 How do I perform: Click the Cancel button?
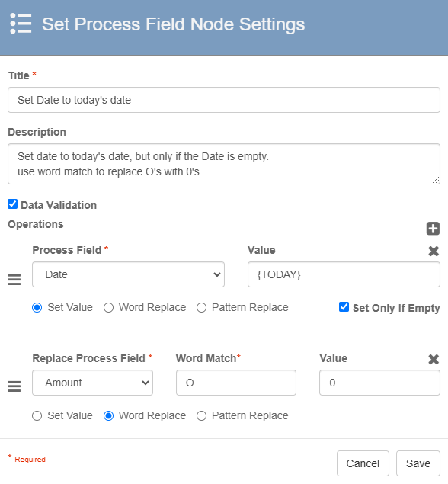(363, 463)
